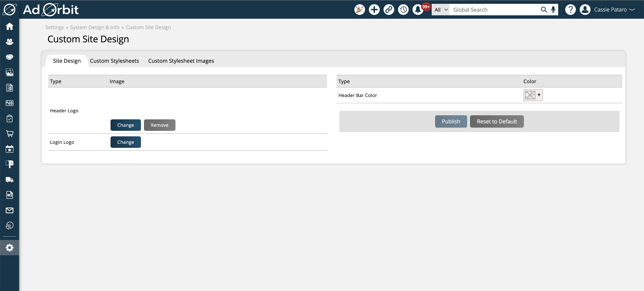Go to System Design & Info breadcrumb
Image resolution: width=644 pixels, height=291 pixels.
click(x=95, y=27)
